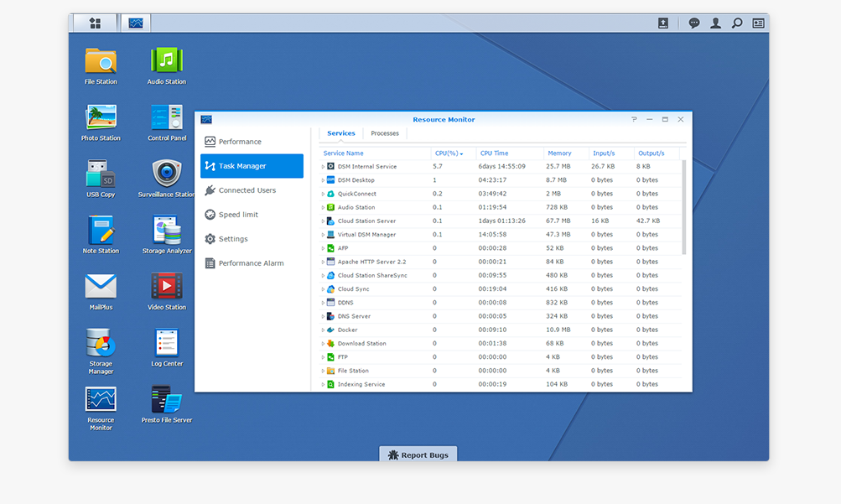Viewport: 841px width, 504px height.
Task: Launch Surveillance Station from desktop
Action: (167, 174)
